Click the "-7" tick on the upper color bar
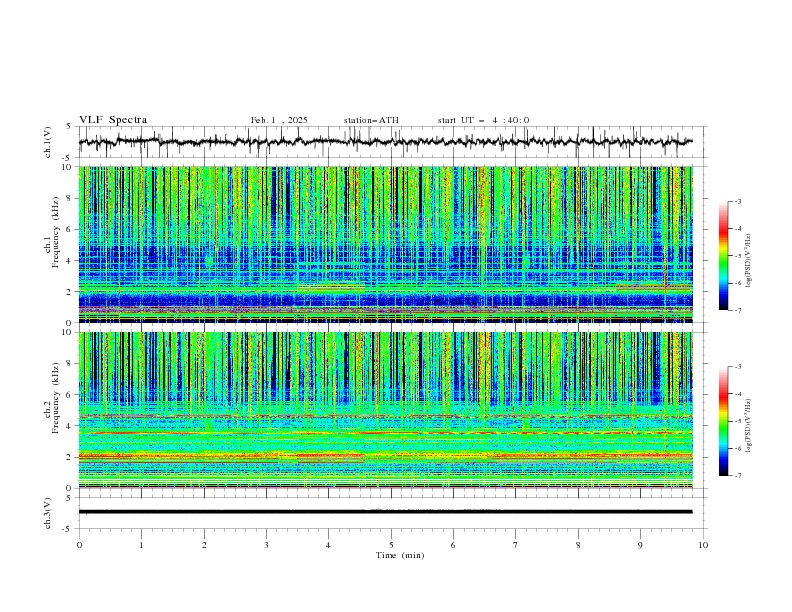This screenshot has height=612, width=792. pyautogui.click(x=738, y=310)
